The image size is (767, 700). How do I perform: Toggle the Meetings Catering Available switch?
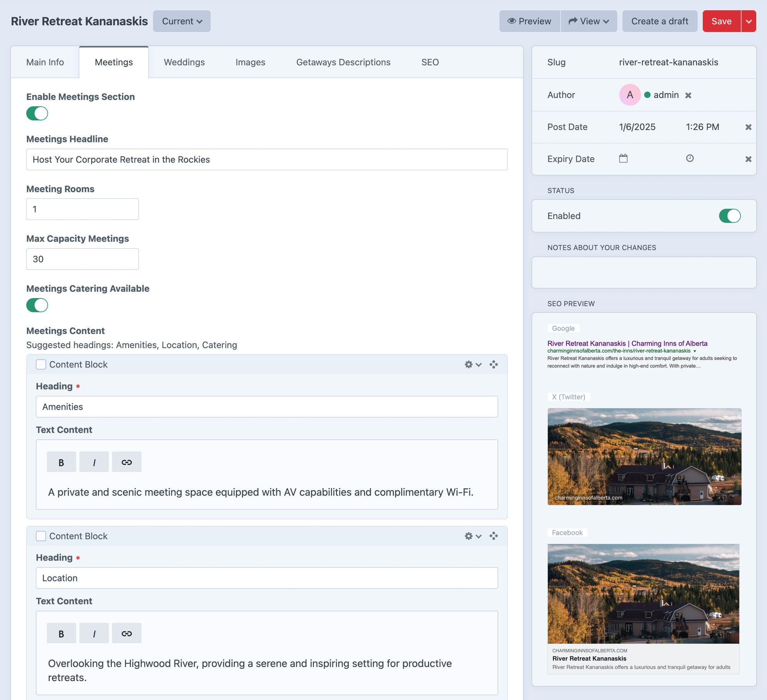(37, 306)
